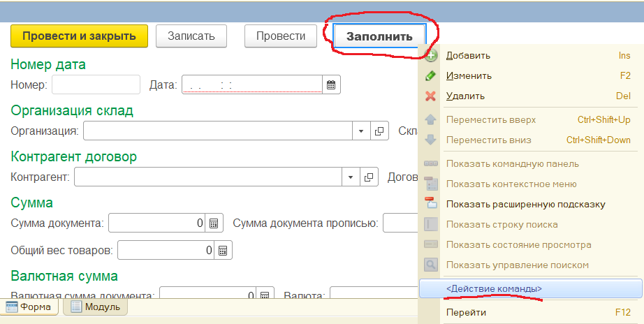Choose Показать расширенную подсказку menu item
This screenshot has width=644, height=324.
click(x=525, y=205)
